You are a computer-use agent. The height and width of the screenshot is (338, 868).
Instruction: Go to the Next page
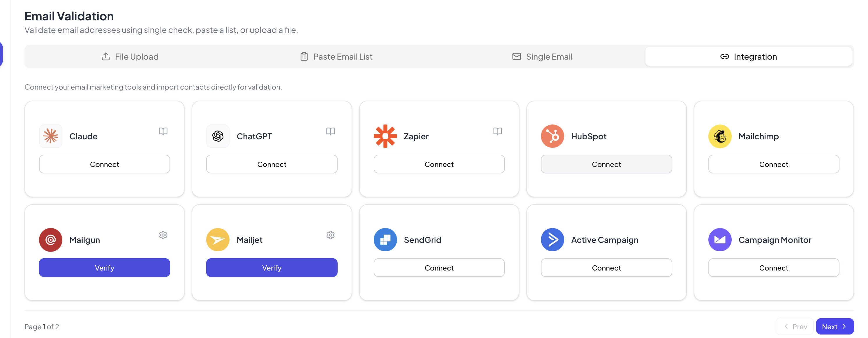tap(835, 327)
